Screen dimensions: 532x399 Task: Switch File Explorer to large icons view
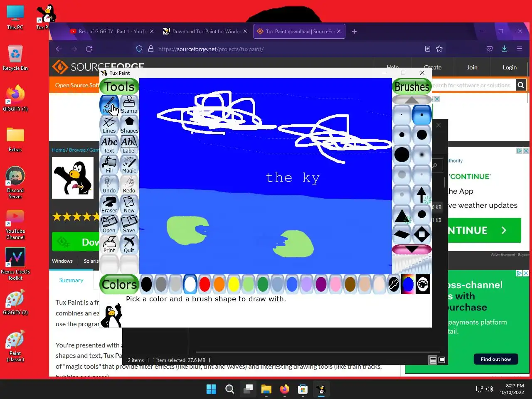(442, 360)
